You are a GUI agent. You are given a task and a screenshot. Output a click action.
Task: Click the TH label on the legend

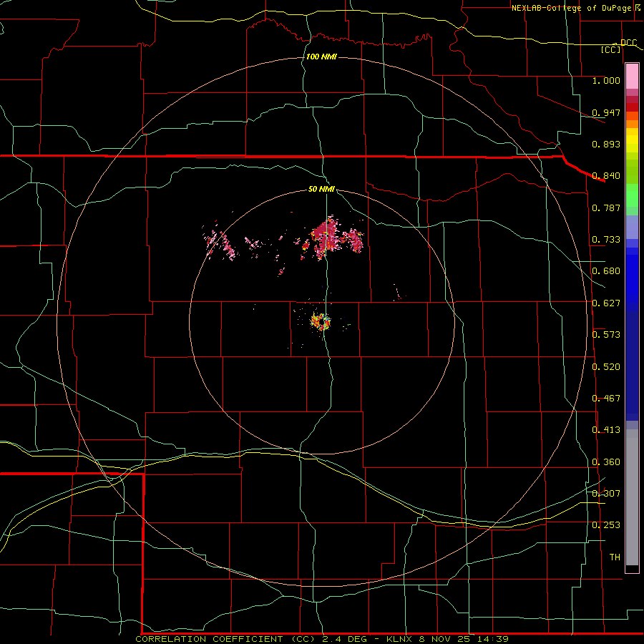click(615, 557)
